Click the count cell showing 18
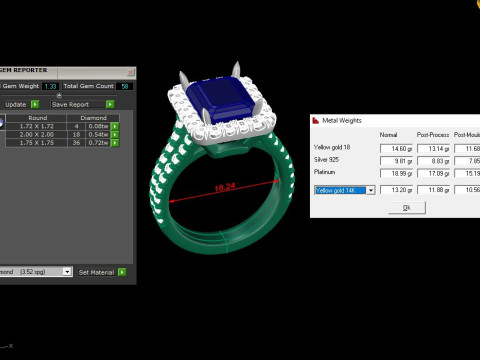Screen dimensions: 480x360 tap(76, 135)
